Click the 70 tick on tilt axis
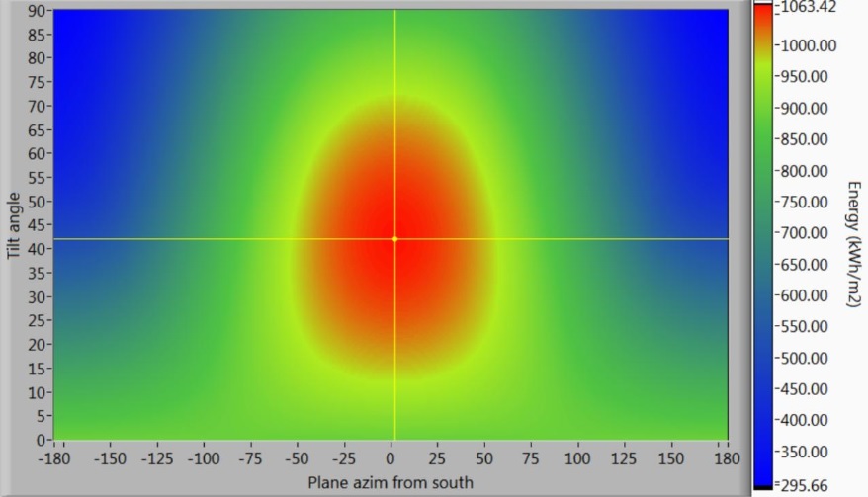The image size is (868, 497). point(36,106)
